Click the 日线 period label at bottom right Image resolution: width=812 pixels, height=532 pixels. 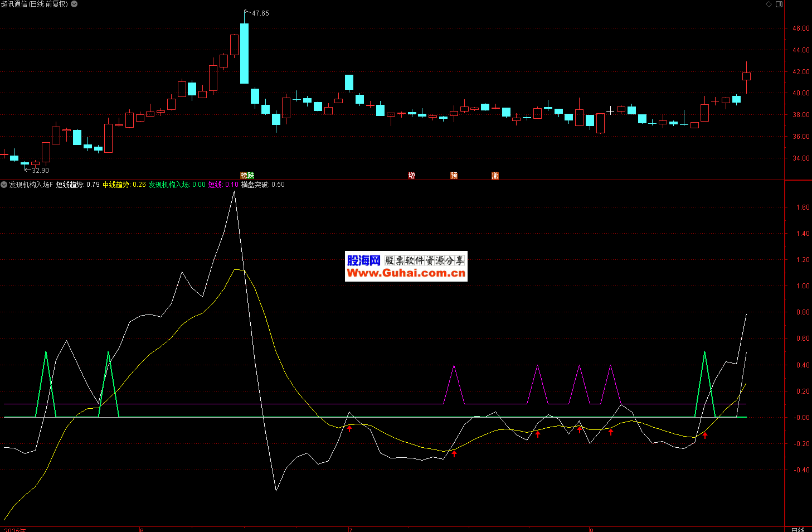click(798, 529)
